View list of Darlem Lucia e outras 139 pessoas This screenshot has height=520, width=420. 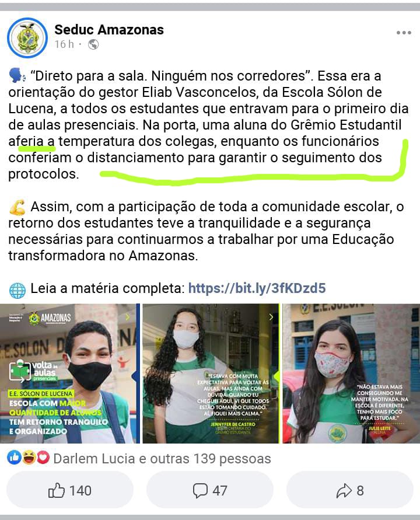pos(162,459)
